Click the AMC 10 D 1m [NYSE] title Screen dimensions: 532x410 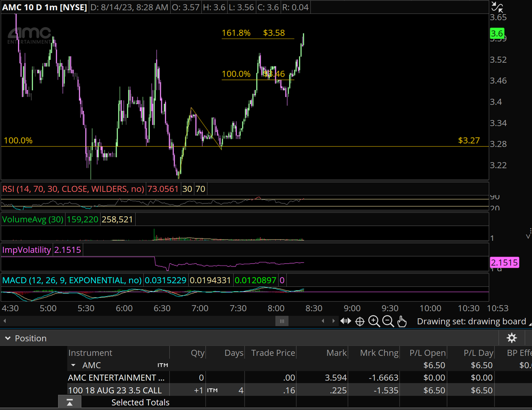coord(44,7)
